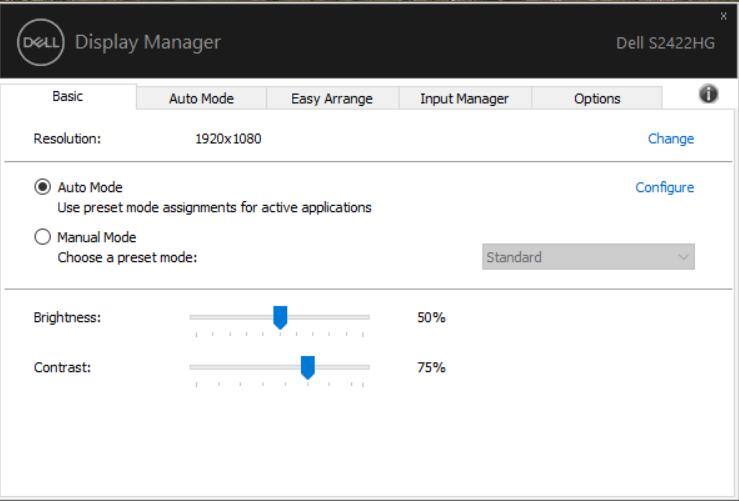
Task: Click the 1920x1080 resolution value
Action: click(x=228, y=139)
